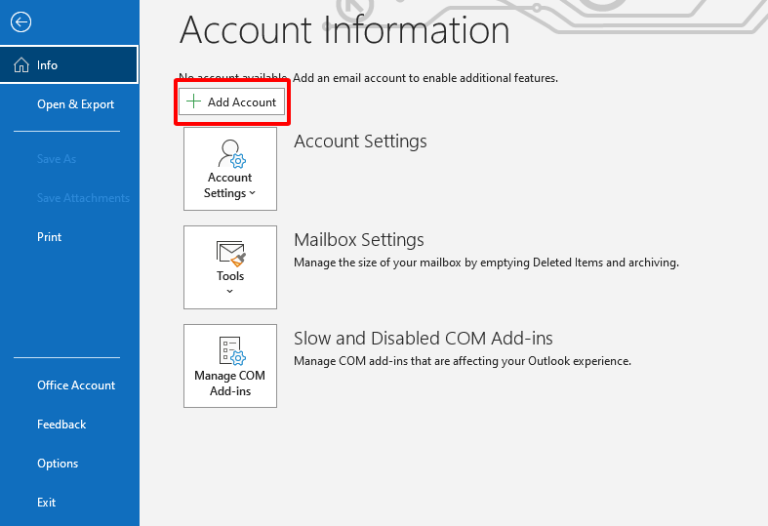768x526 pixels.
Task: Exit Outlook from the sidebar
Action: [x=46, y=502]
